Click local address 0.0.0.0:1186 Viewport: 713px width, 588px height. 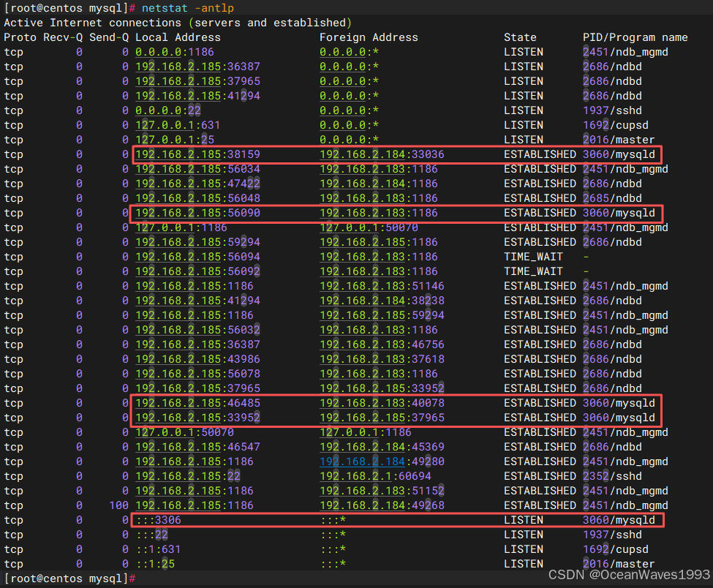pos(175,52)
